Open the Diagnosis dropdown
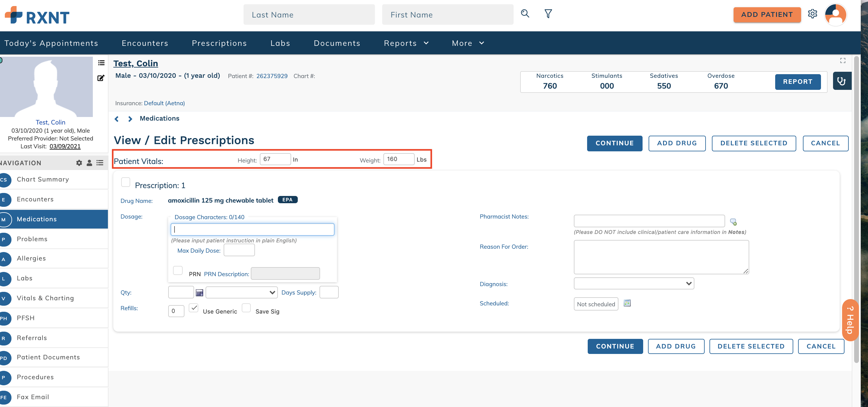868x407 pixels. [x=634, y=283]
